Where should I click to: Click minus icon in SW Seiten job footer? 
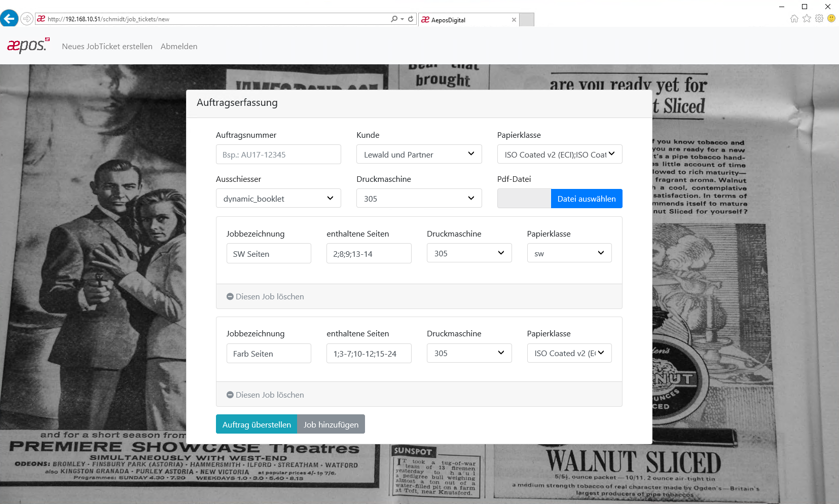[230, 296]
